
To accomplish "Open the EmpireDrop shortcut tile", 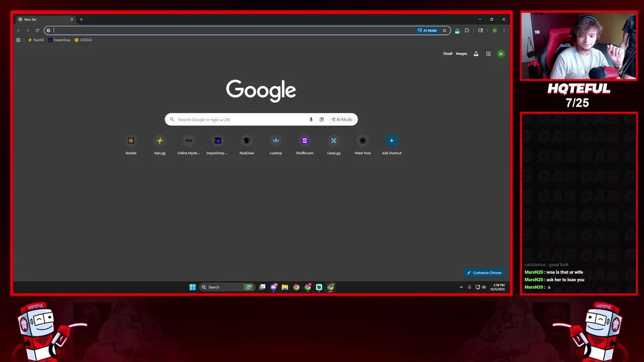I will tap(218, 145).
